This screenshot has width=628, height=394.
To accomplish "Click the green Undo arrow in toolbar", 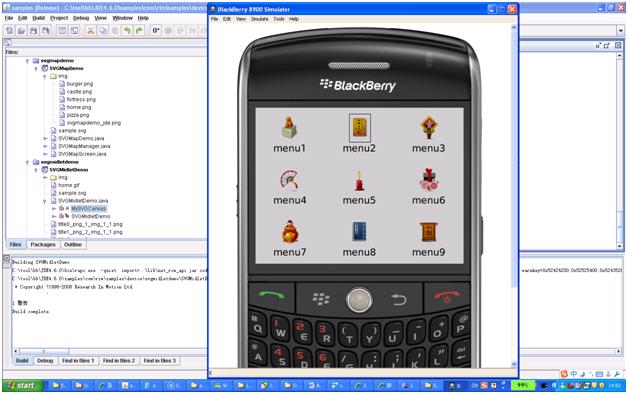I will (x=127, y=30).
